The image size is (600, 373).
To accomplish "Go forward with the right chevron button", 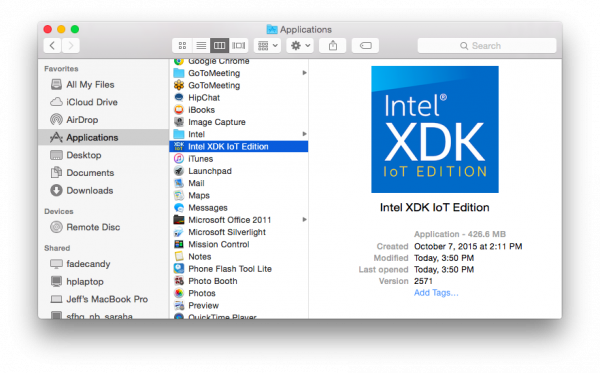I will click(71, 46).
